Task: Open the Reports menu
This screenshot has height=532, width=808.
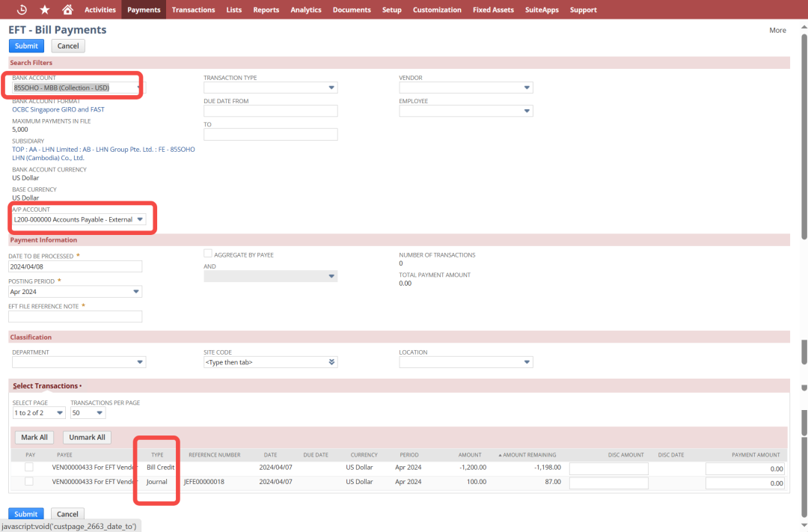Action: pyautogui.click(x=266, y=10)
